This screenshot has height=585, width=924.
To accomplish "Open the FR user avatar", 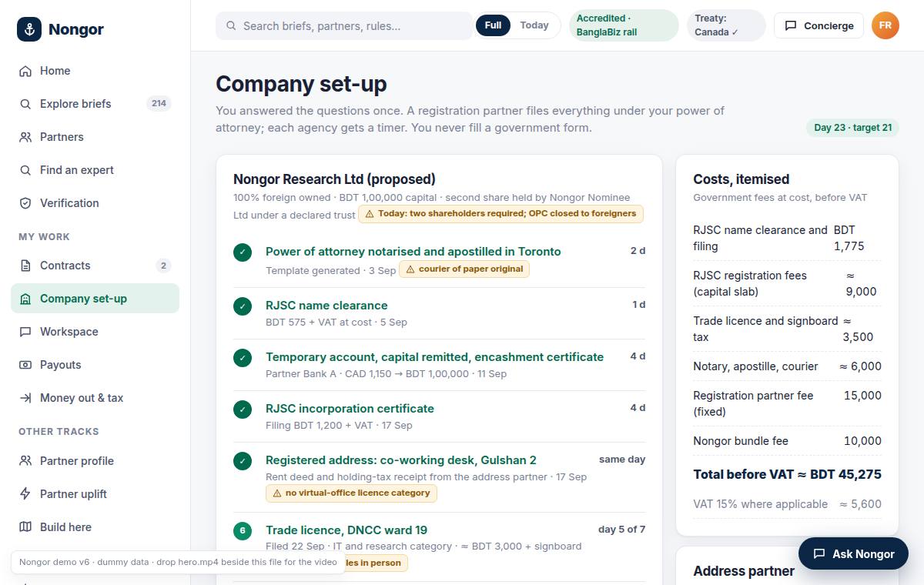I will click(x=885, y=25).
